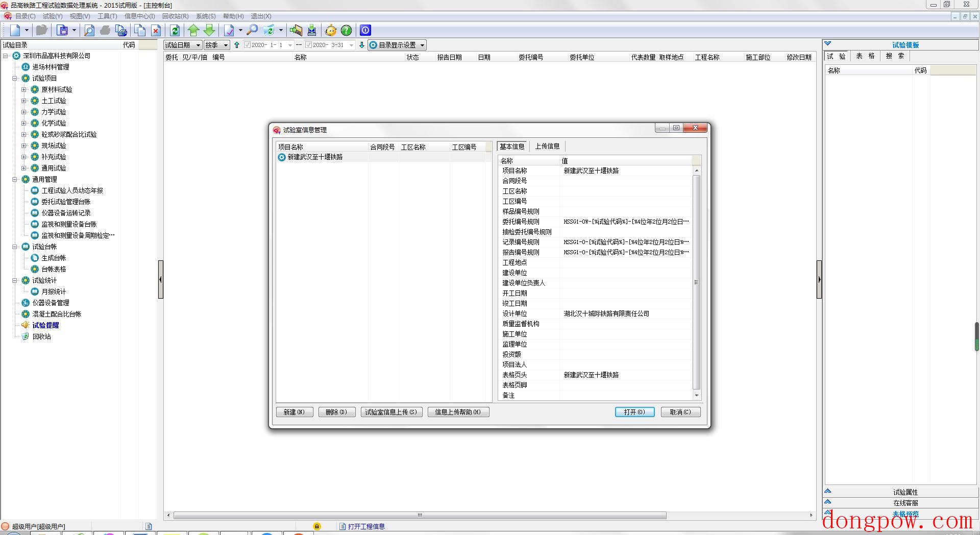
Task: Expand the 力学试验 tree node
Action: 24,112
